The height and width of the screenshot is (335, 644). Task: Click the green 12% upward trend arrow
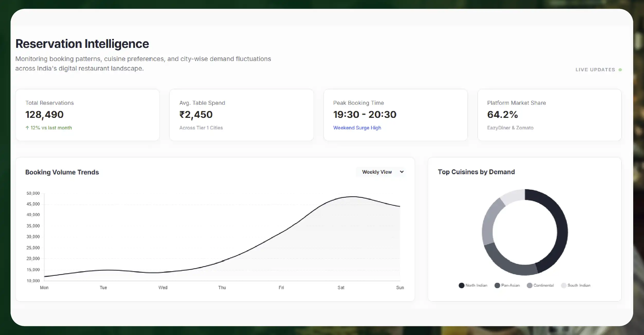[x=27, y=128]
